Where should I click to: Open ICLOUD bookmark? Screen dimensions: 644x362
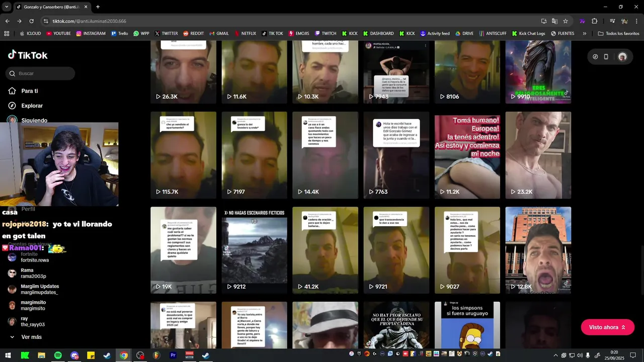(30, 34)
